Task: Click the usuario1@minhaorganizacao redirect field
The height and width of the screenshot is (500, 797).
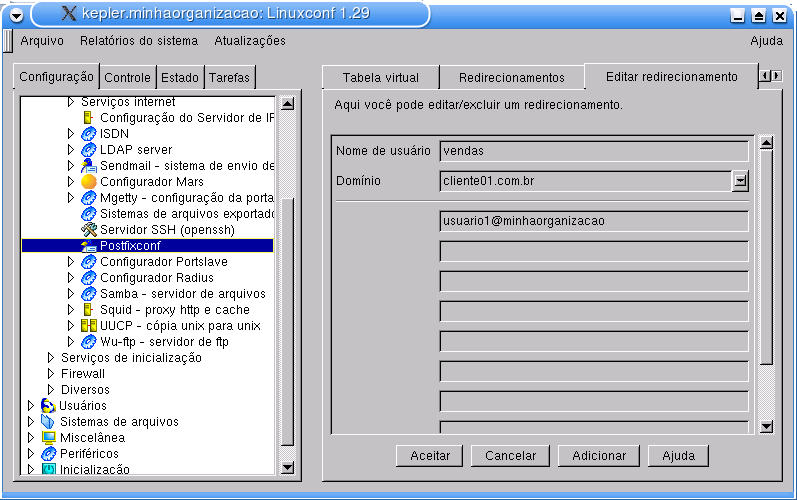Action: pos(594,221)
